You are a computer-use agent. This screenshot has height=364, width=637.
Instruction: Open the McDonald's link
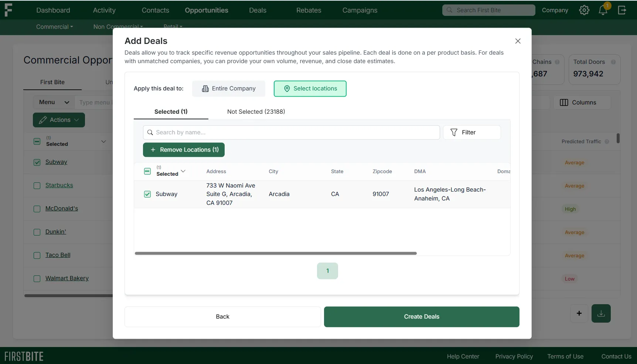[62, 209]
